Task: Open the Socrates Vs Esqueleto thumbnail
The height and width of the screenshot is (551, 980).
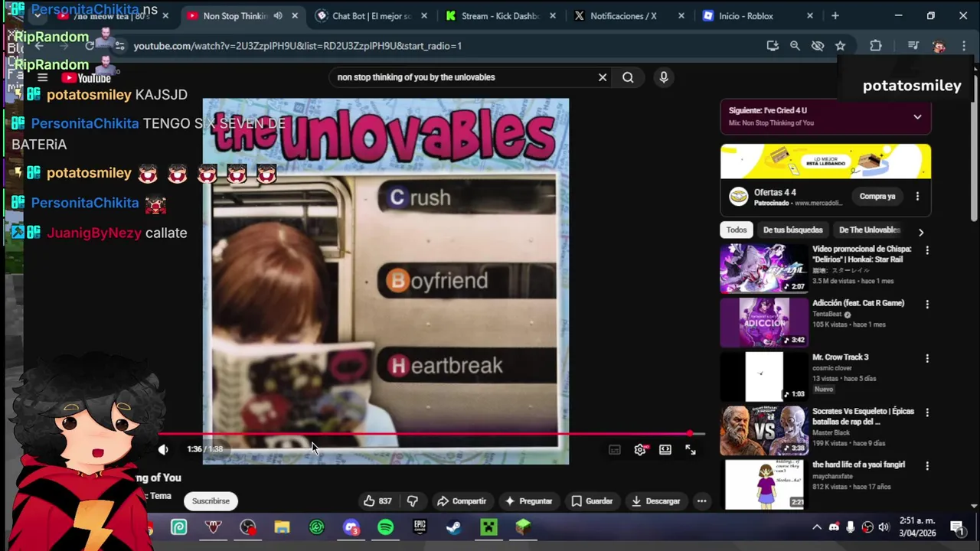Action: point(764,430)
